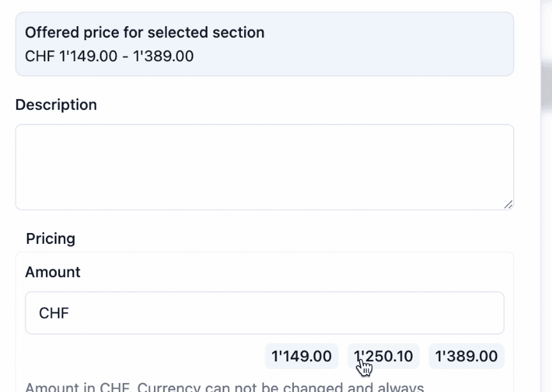Click empty space beside the Amount label
The width and height of the screenshot is (552, 392).
292,272
